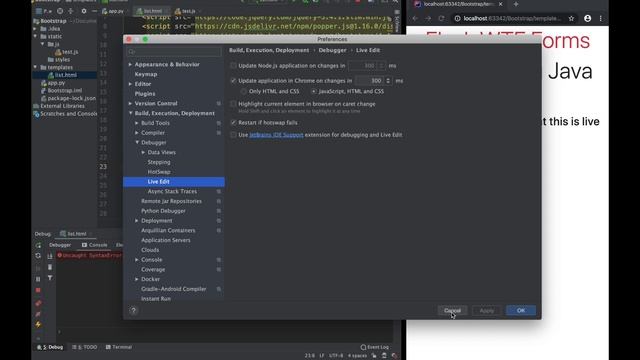Click the Mute Breakpoints icon
Screen dimensions: 640x360
38,314
